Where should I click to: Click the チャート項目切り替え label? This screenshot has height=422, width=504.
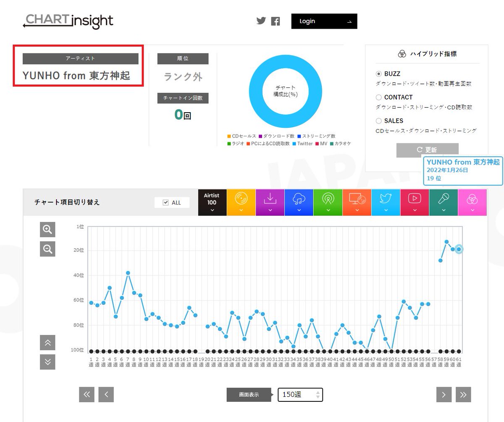[x=67, y=202]
